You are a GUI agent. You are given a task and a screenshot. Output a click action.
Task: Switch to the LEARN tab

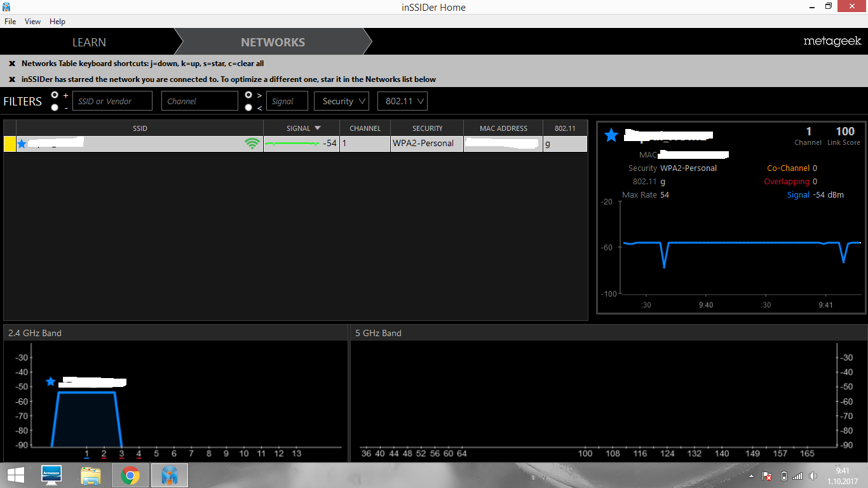point(89,42)
